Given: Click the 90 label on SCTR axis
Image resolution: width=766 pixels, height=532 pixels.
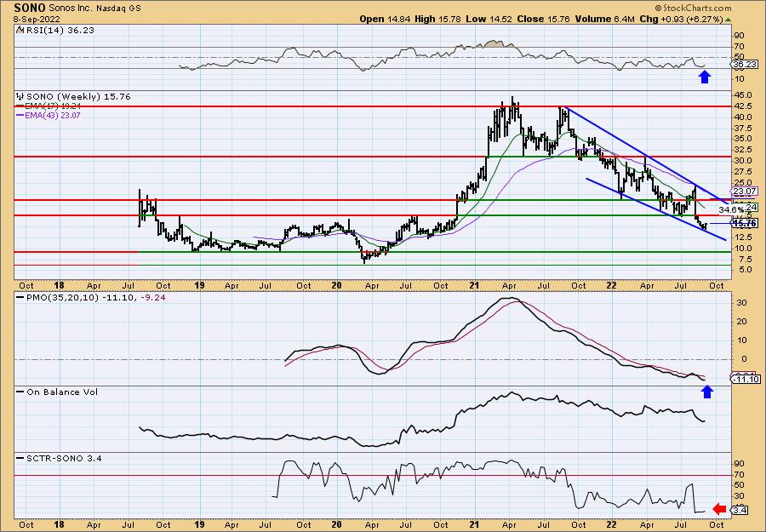Looking at the screenshot, I should [x=740, y=464].
